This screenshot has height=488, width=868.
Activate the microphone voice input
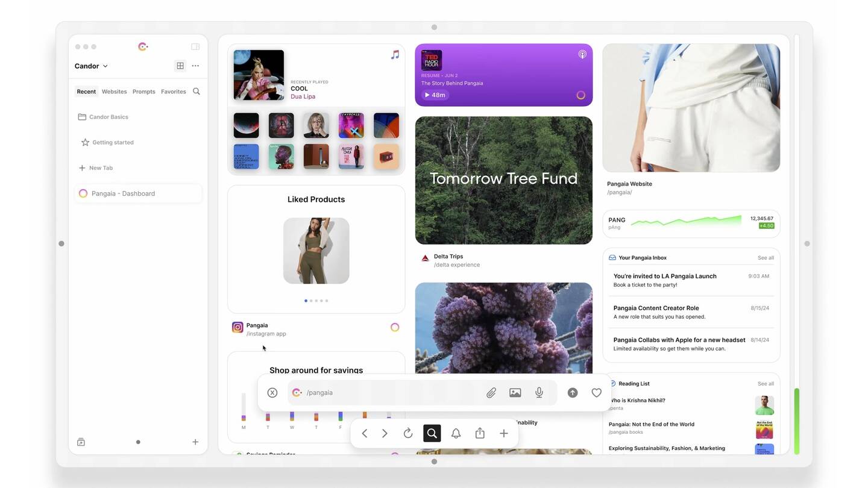pos(539,393)
